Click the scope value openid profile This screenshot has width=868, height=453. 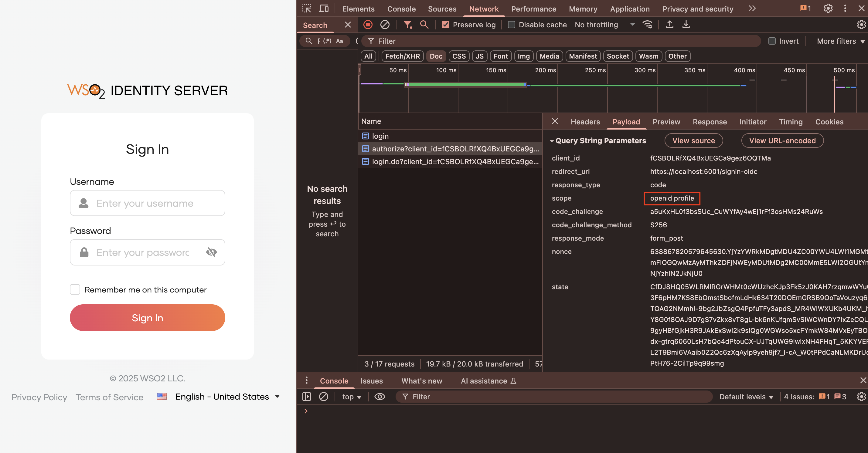(x=672, y=198)
